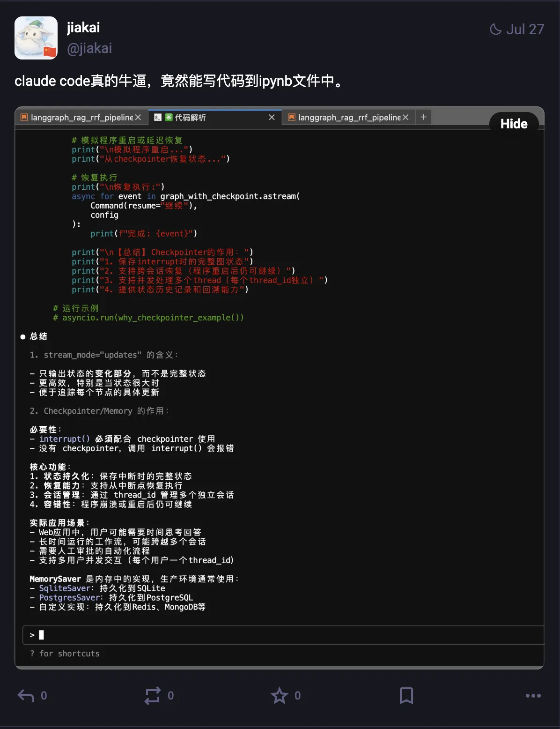Close the last langgraph_rag_rrf_pipeline tab
The image size is (560, 729).
click(x=405, y=118)
